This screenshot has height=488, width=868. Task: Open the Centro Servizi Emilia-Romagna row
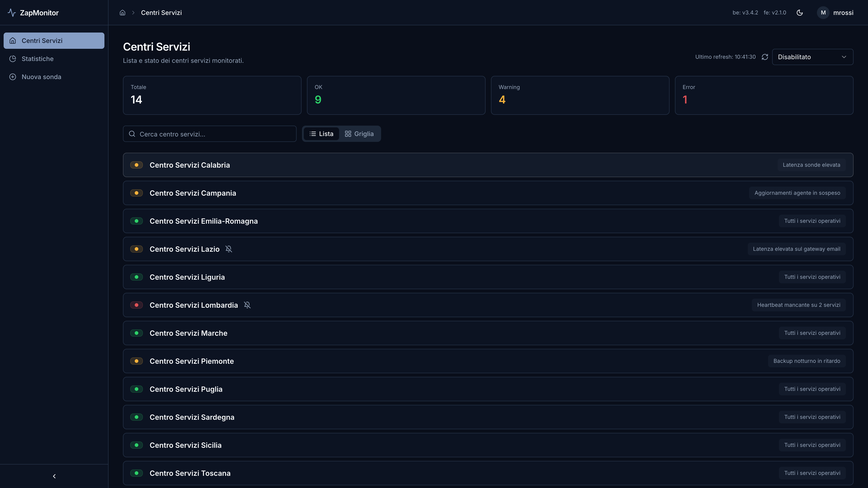tap(488, 221)
